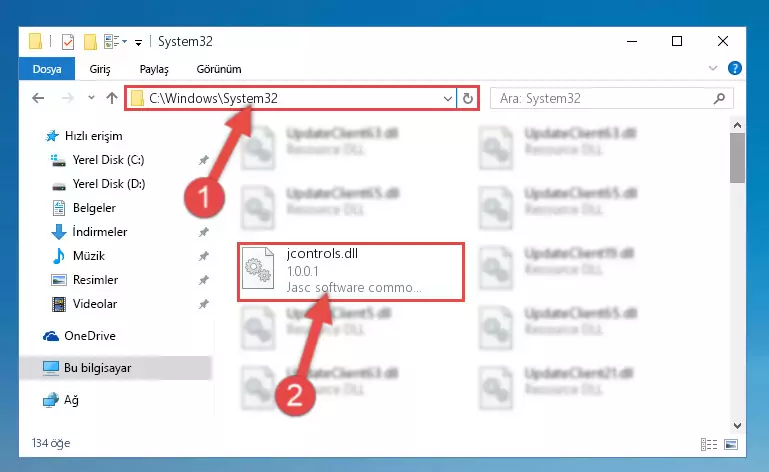Unpin İndirmeler using its pin icon

[204, 232]
